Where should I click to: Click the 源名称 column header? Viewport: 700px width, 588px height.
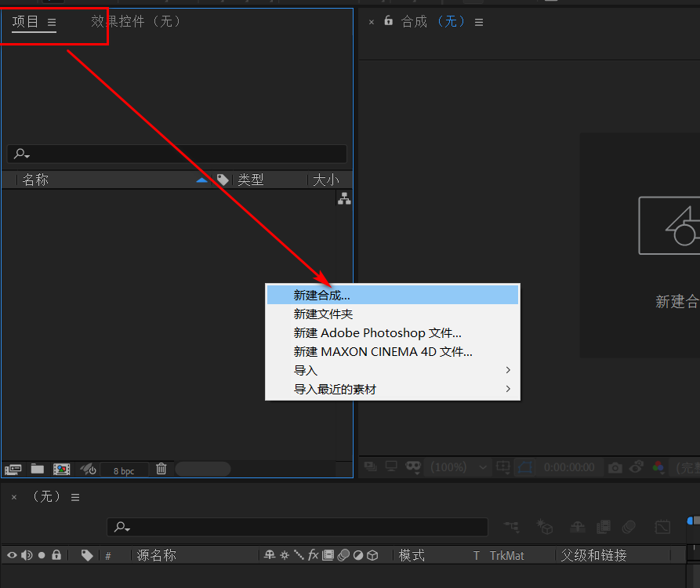point(156,555)
